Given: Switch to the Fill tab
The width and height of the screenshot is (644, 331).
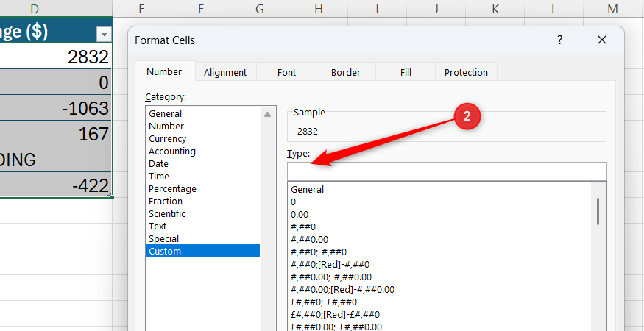Looking at the screenshot, I should click(x=406, y=72).
